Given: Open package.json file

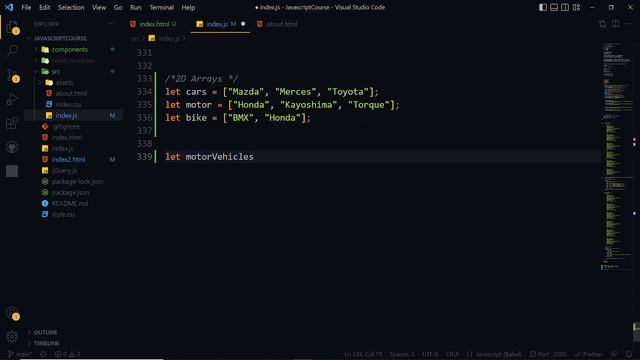Looking at the screenshot, I should 70,193.
